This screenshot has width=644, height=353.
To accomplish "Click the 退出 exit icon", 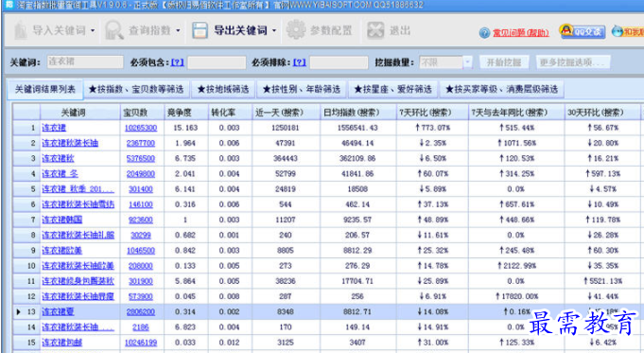I will tap(375, 30).
